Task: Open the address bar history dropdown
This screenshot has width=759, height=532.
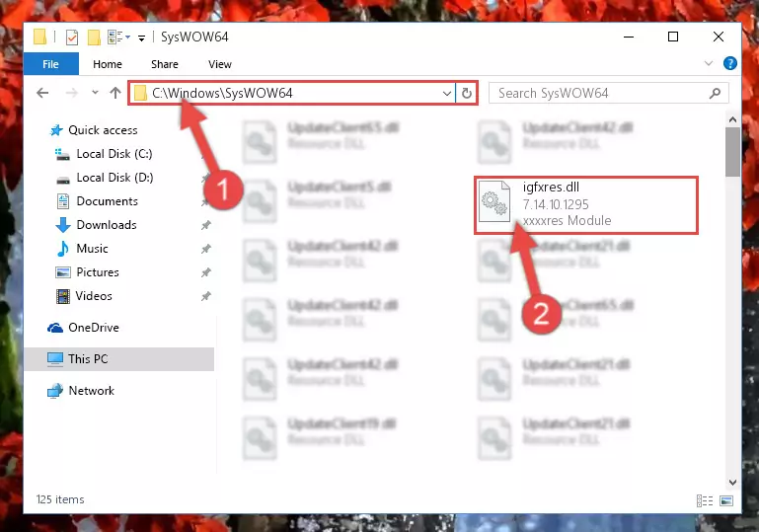Action: (x=447, y=93)
